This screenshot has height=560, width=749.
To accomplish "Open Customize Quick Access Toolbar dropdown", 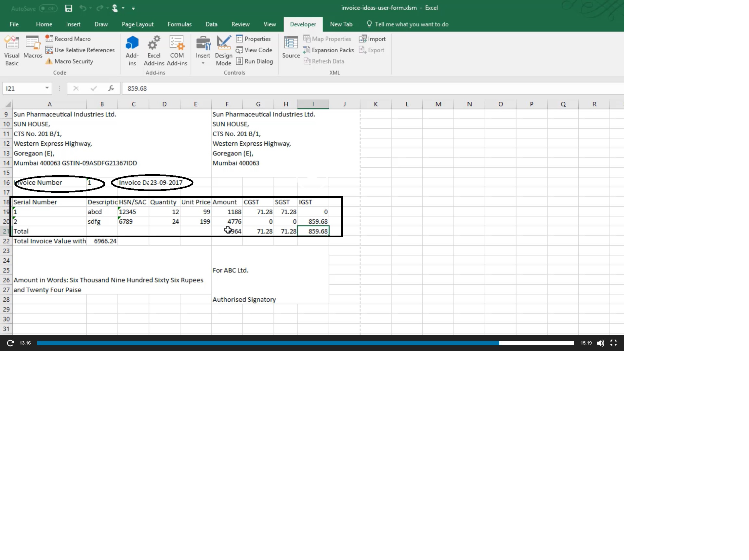I will point(133,8).
